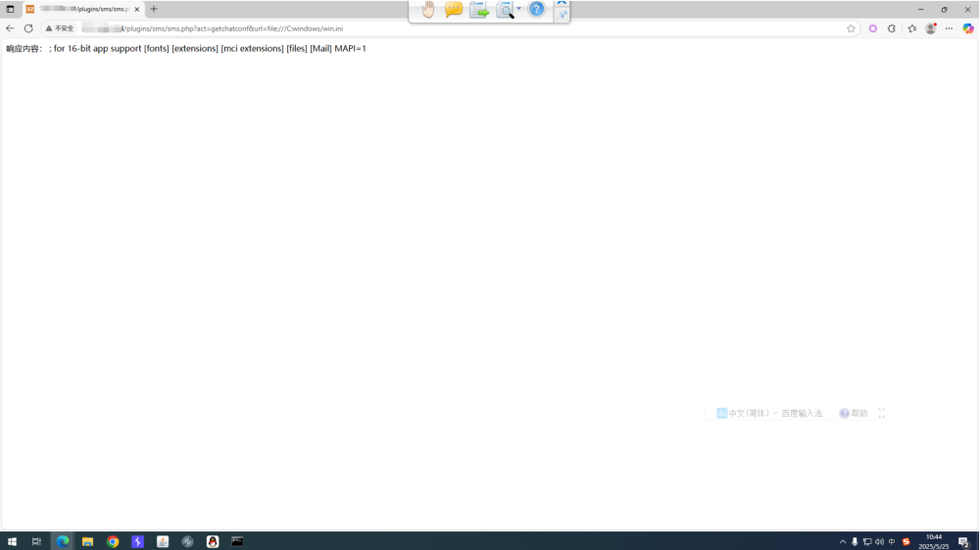Open the user profile avatar
980x550 pixels.
(x=931, y=28)
